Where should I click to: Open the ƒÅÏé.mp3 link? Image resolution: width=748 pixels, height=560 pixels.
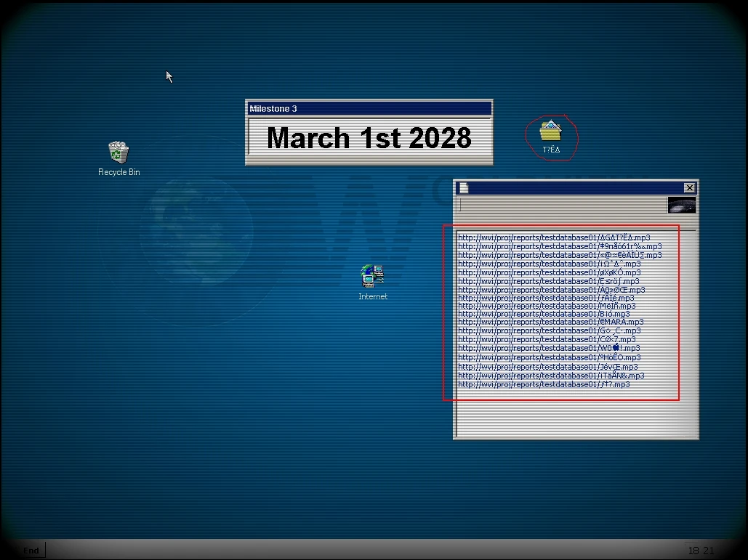pyautogui.click(x=546, y=298)
